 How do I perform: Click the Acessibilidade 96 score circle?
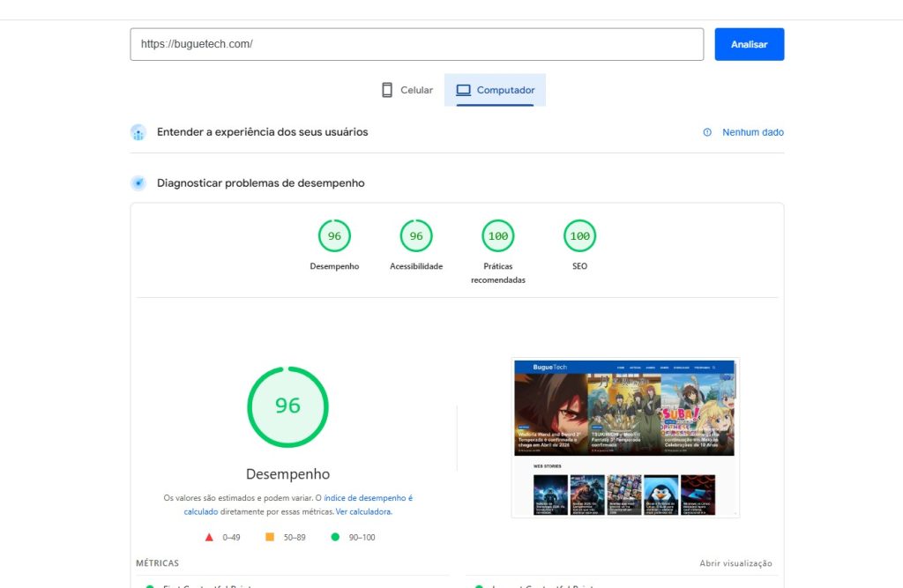[x=415, y=235]
